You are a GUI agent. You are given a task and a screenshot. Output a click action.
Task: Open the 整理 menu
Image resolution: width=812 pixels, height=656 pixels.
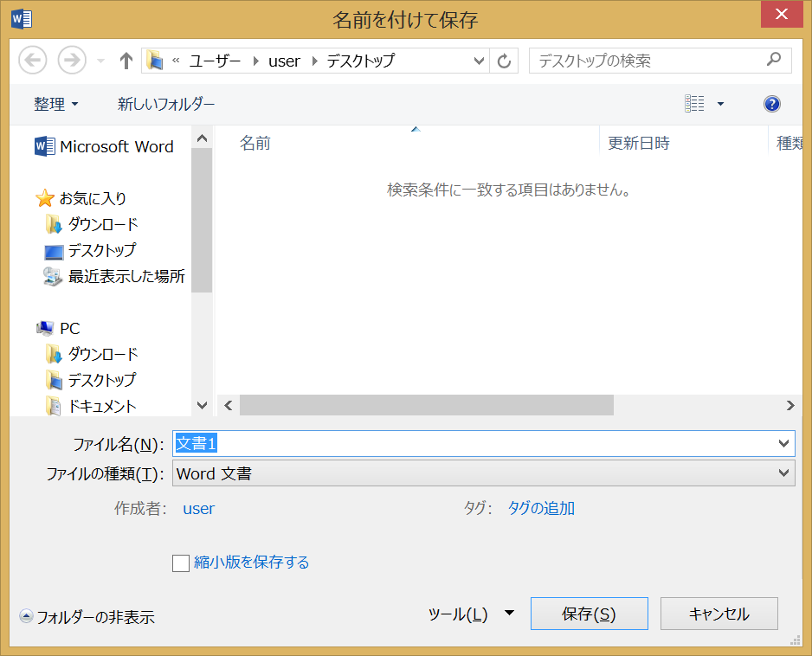pos(56,104)
